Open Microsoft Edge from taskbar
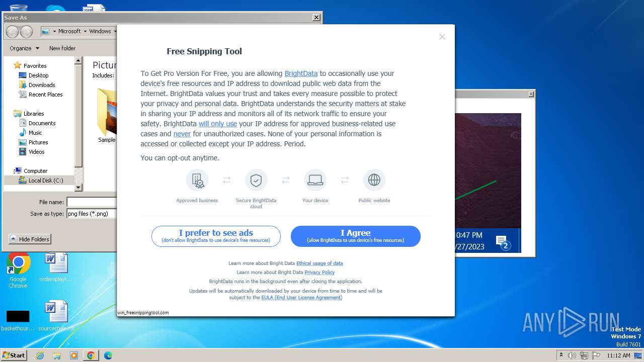 tap(108, 355)
